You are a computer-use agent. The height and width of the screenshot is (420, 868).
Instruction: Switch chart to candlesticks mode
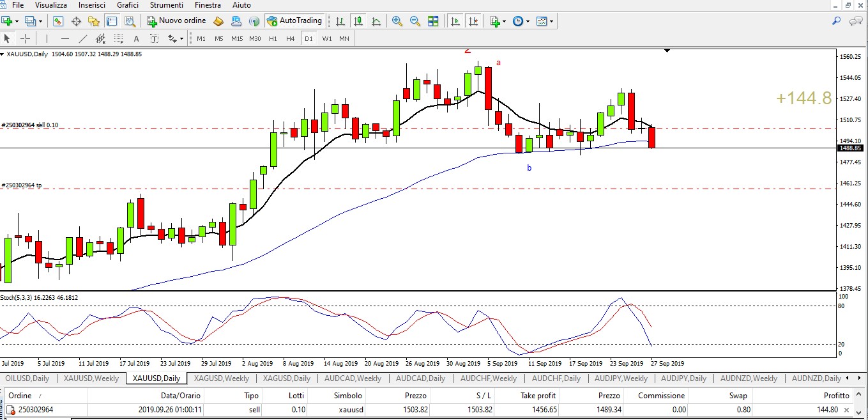(x=358, y=21)
